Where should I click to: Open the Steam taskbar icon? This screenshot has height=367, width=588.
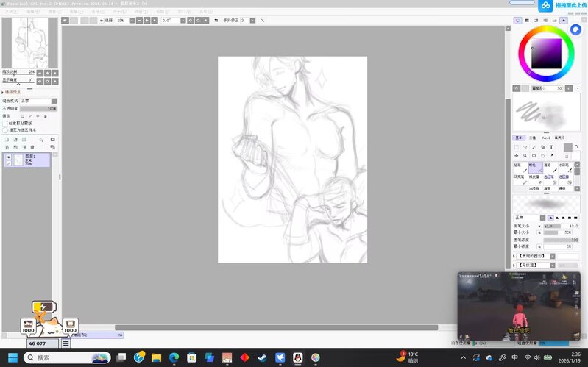pos(263,357)
